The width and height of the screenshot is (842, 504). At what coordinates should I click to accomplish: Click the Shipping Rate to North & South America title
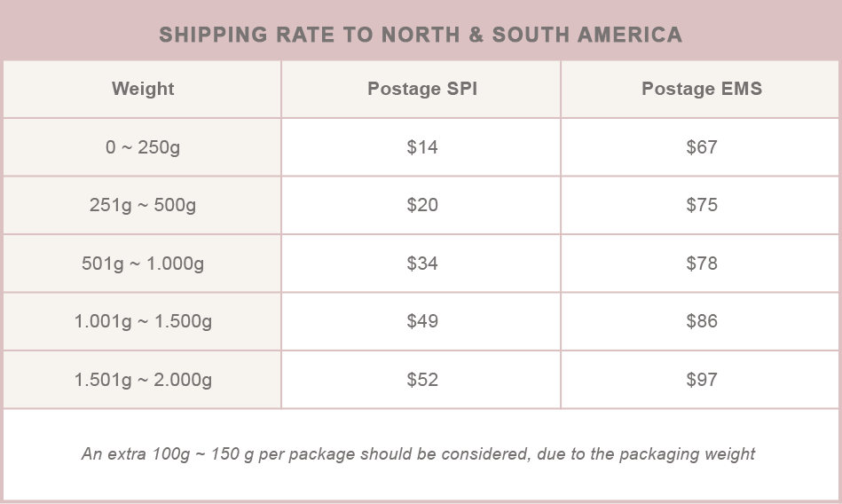click(x=421, y=35)
